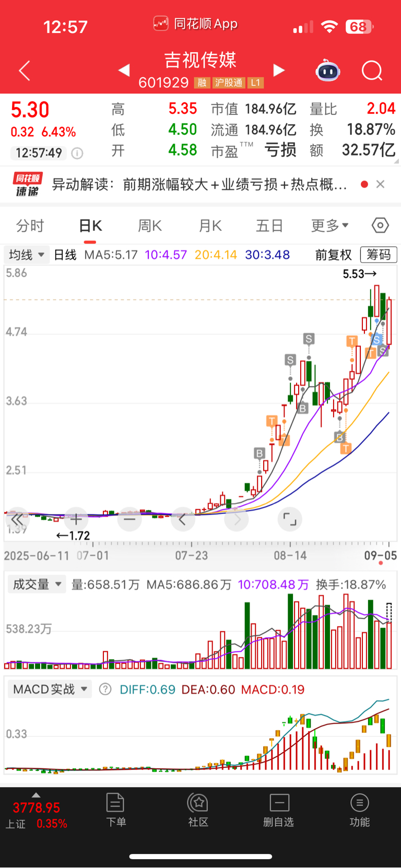Open MACD help question mark
Screen dimensions: 401x868
click(105, 689)
